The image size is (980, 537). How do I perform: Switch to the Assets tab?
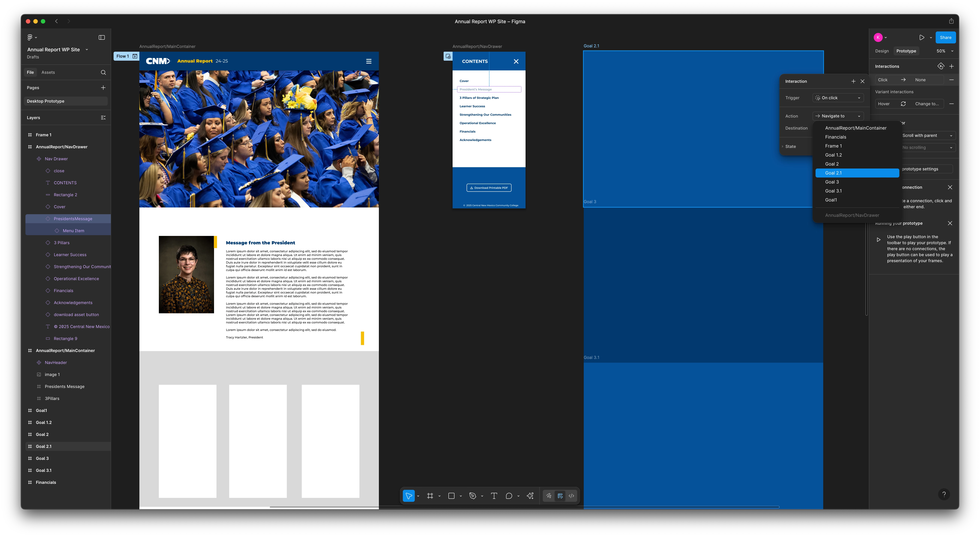48,72
